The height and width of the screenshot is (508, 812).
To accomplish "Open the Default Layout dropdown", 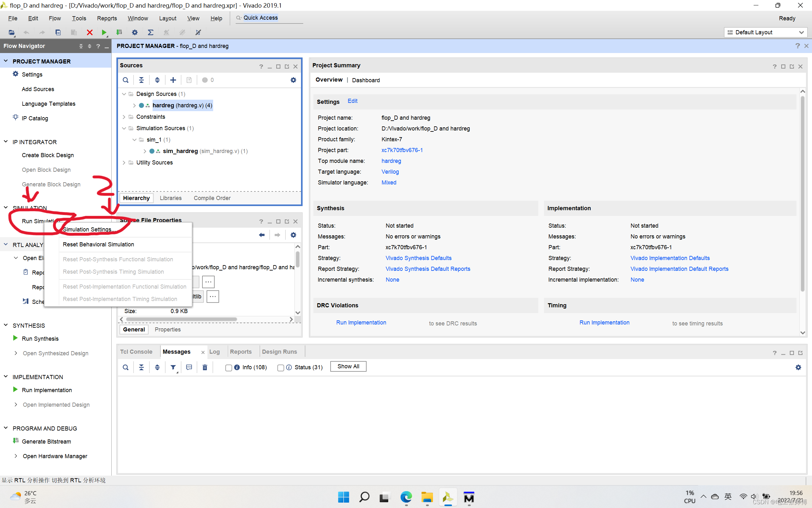I will pos(765,32).
